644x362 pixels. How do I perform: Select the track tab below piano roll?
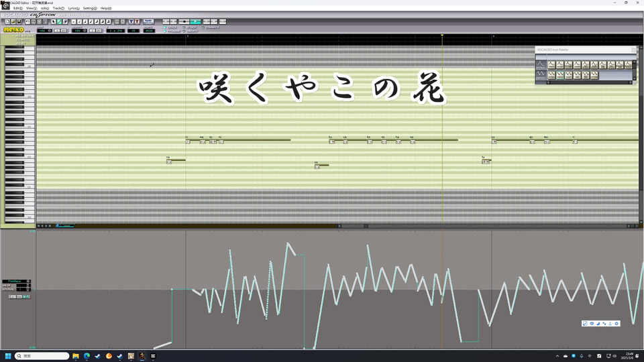click(x=65, y=226)
